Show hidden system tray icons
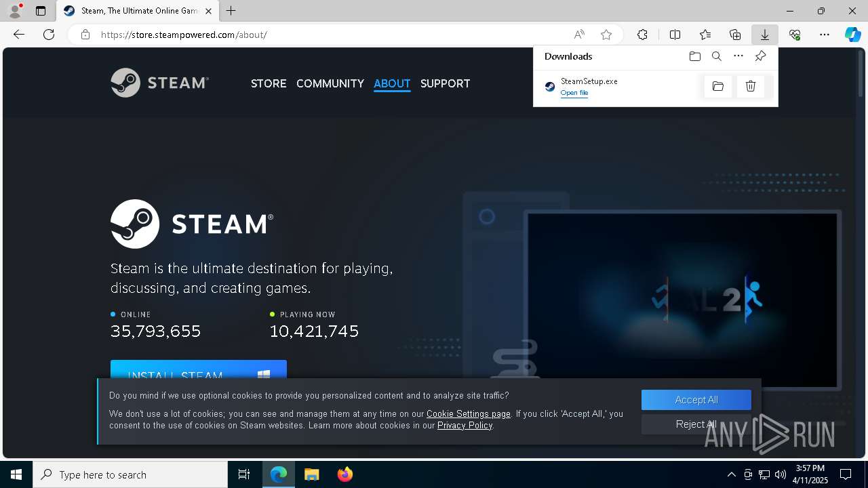This screenshot has width=868, height=488. pyautogui.click(x=731, y=474)
